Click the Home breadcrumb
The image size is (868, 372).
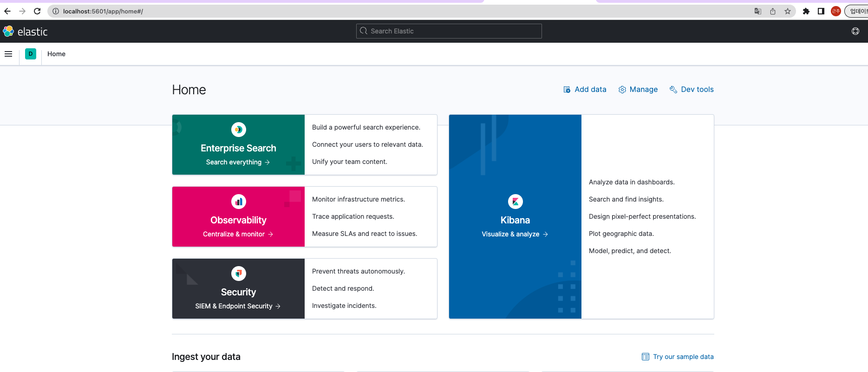[57, 54]
